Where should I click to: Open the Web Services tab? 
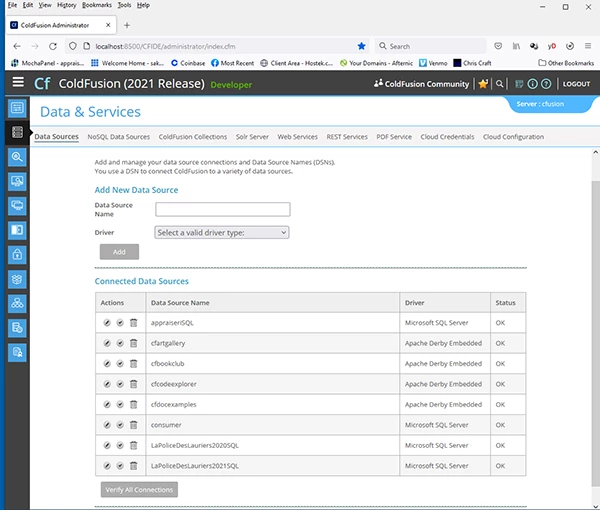298,137
